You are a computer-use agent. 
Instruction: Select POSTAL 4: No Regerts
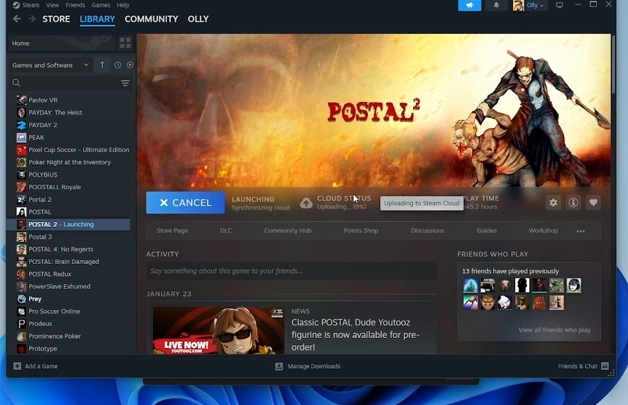pos(61,249)
